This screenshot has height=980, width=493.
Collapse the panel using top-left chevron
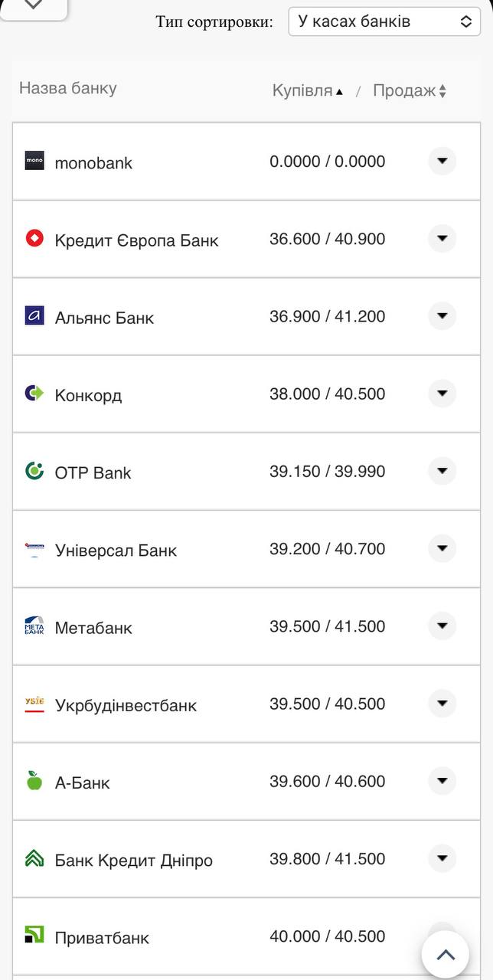(x=34, y=5)
